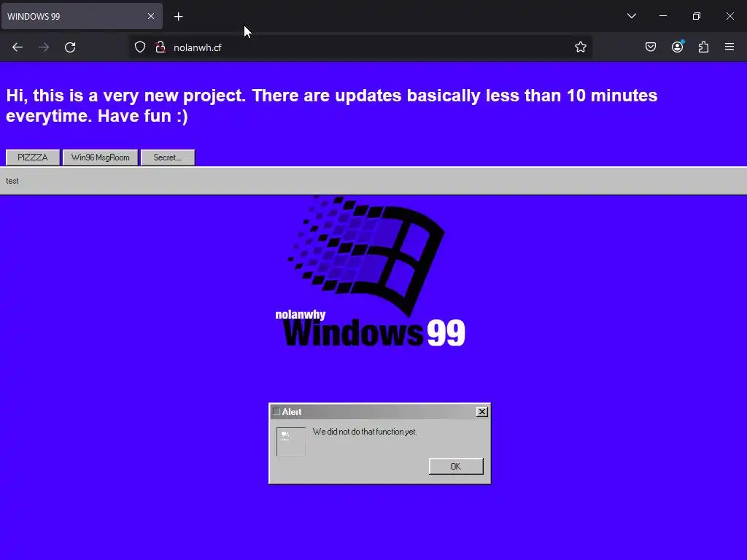The image size is (747, 560).
Task: Click the file icon in Alert dialog
Action: 290,441
